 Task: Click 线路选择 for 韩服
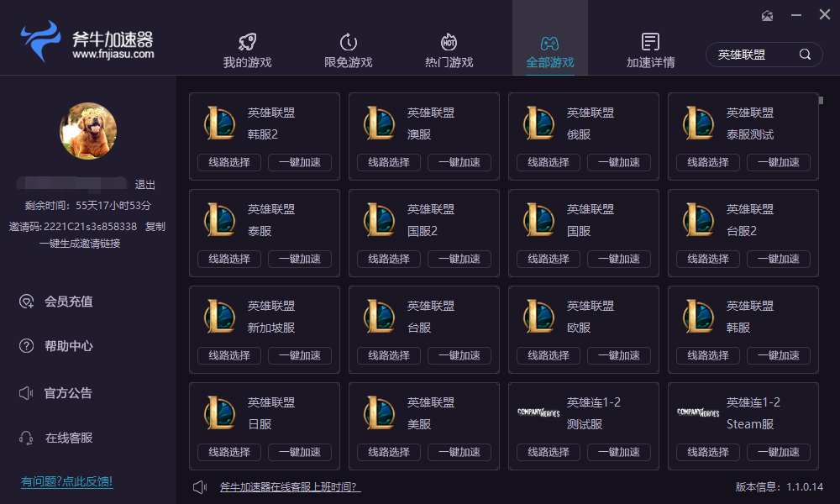coord(708,355)
